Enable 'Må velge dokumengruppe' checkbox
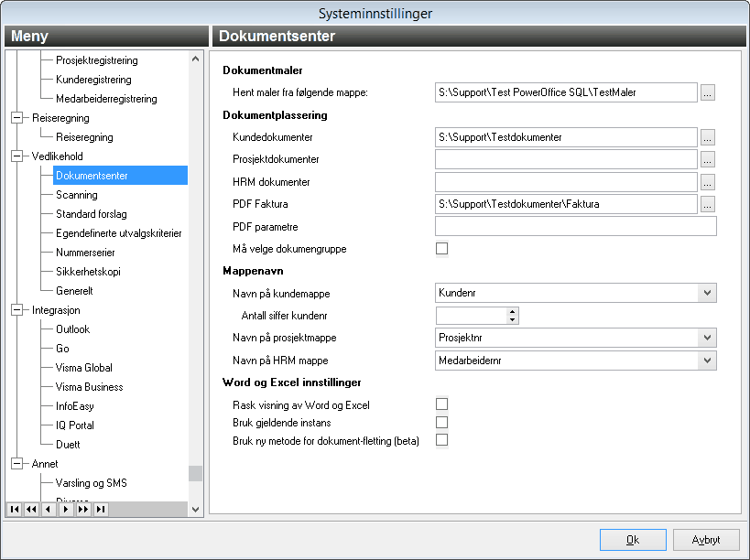Screen dimensions: 750x560 442,249
